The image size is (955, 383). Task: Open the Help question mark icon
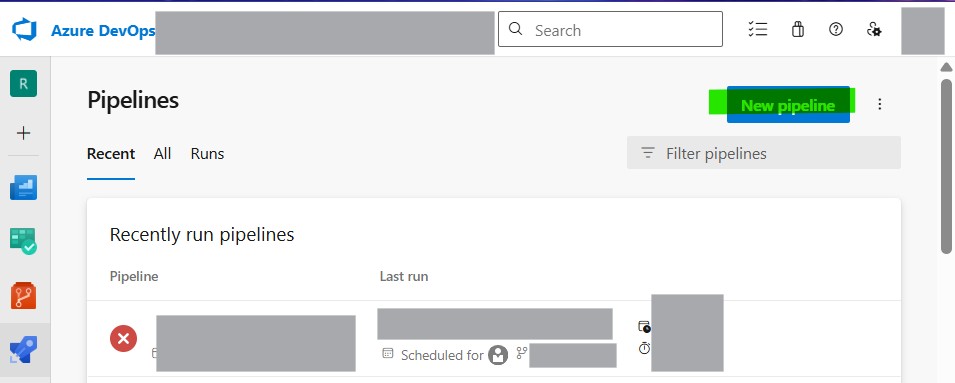(x=836, y=29)
